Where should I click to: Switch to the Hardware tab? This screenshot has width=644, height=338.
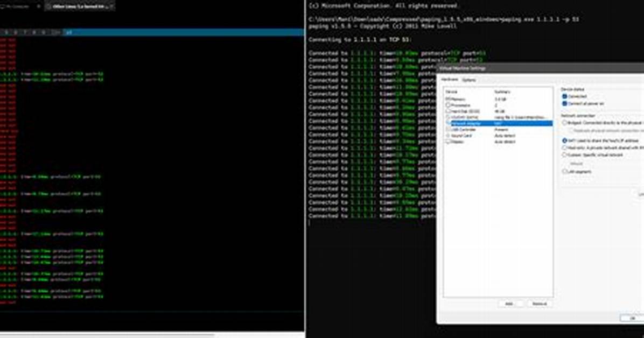pyautogui.click(x=449, y=79)
